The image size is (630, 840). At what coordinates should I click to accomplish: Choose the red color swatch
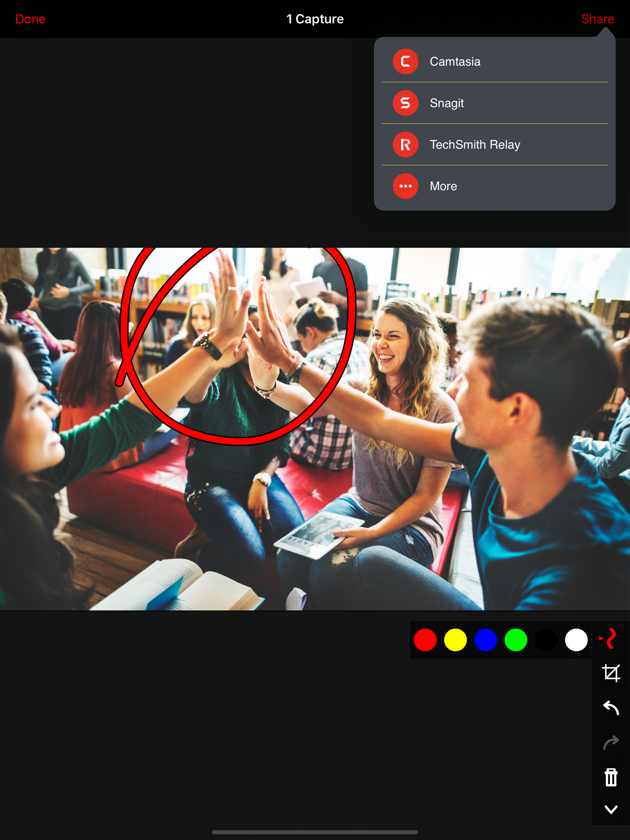tap(425, 640)
